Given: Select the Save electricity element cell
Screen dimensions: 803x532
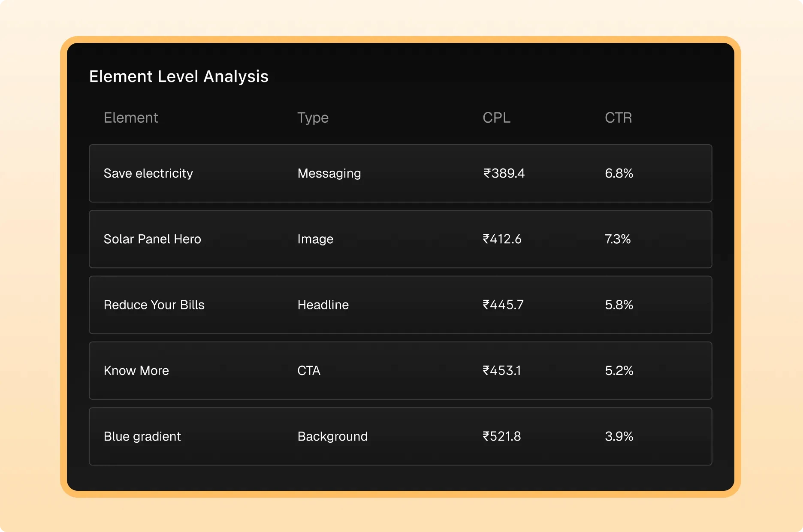Looking at the screenshot, I should point(148,173).
